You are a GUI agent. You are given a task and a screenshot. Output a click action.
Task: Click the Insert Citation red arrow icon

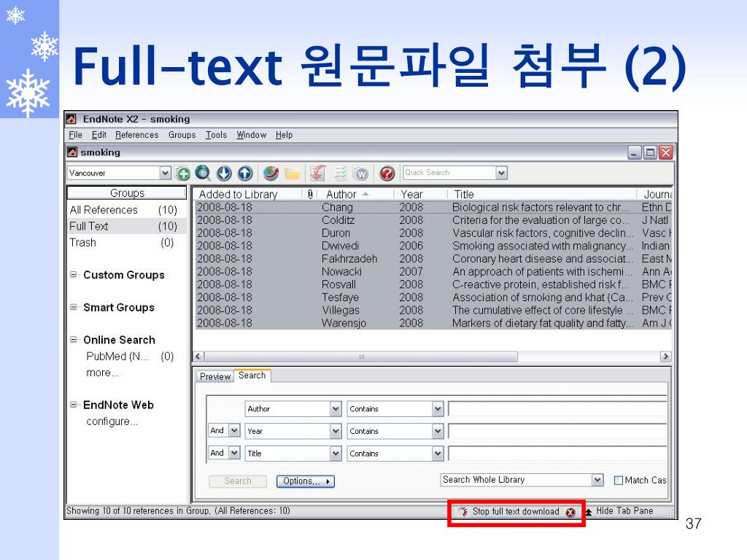coord(318,174)
